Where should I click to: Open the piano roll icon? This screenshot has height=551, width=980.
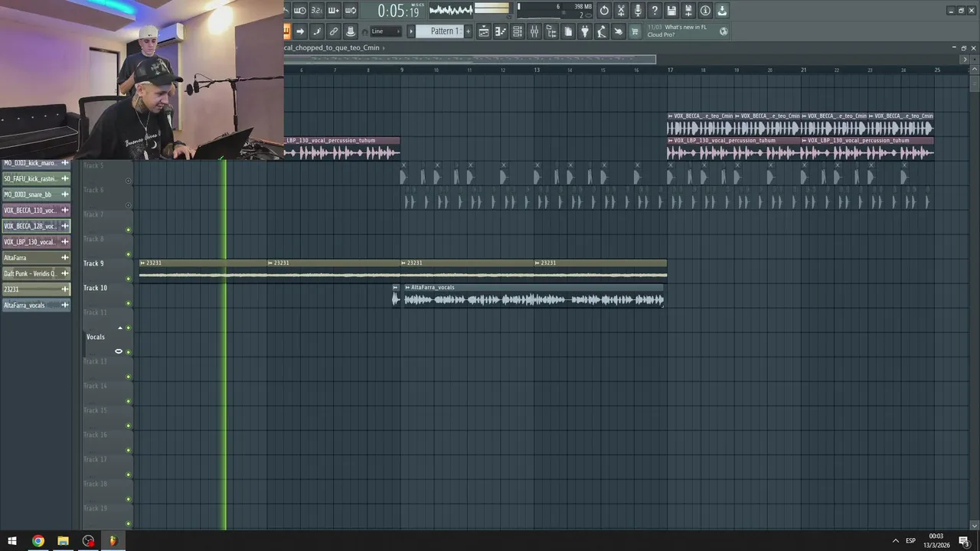point(501,31)
